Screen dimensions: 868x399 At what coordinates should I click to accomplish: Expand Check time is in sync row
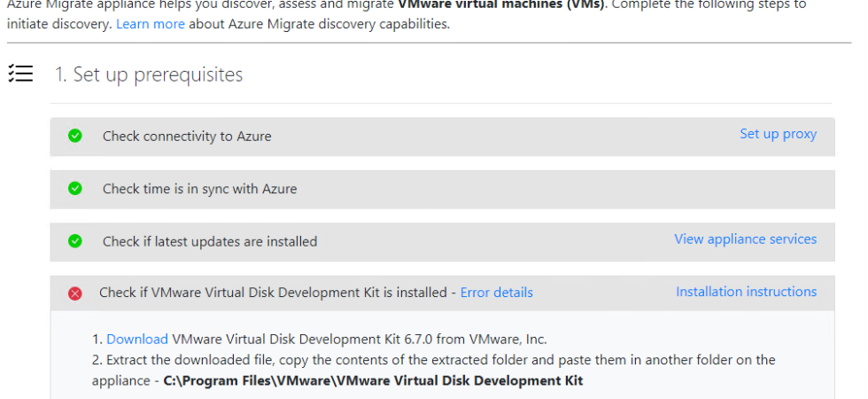tap(442, 189)
